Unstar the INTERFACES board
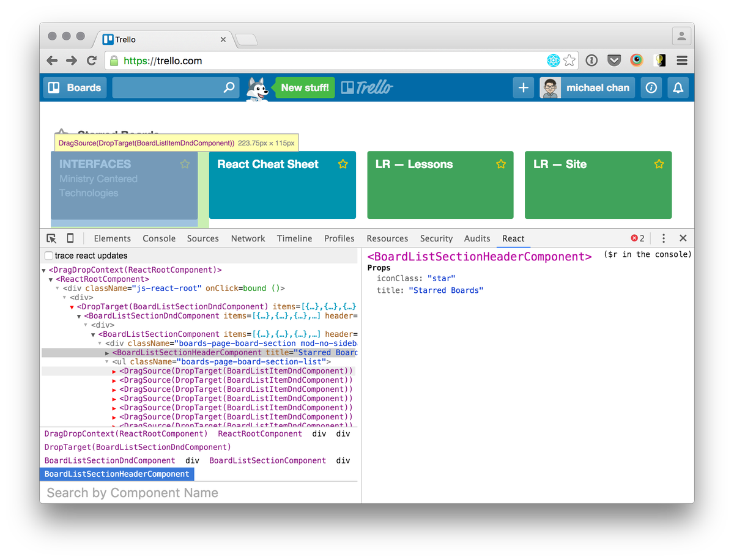 coord(185,164)
